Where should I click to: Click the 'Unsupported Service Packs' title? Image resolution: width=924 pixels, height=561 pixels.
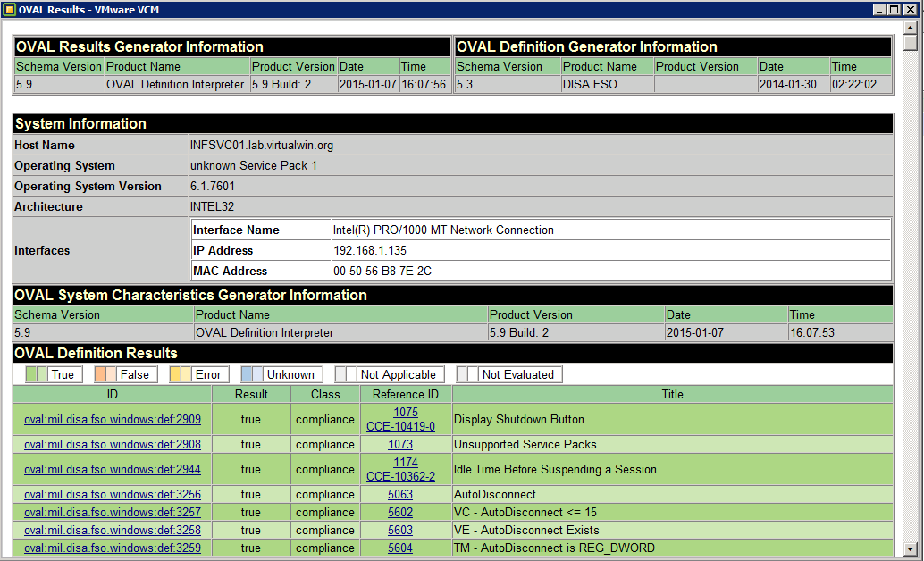coord(525,444)
